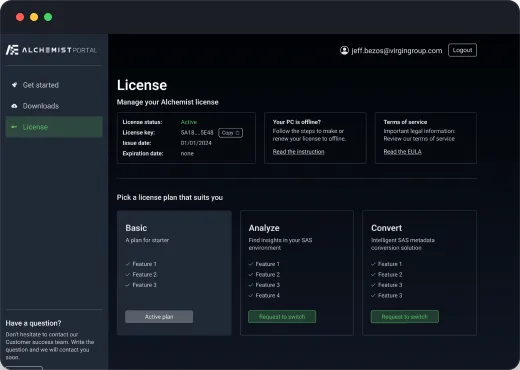Click the issue date 01/01/2024
520x370 pixels.
click(196, 143)
